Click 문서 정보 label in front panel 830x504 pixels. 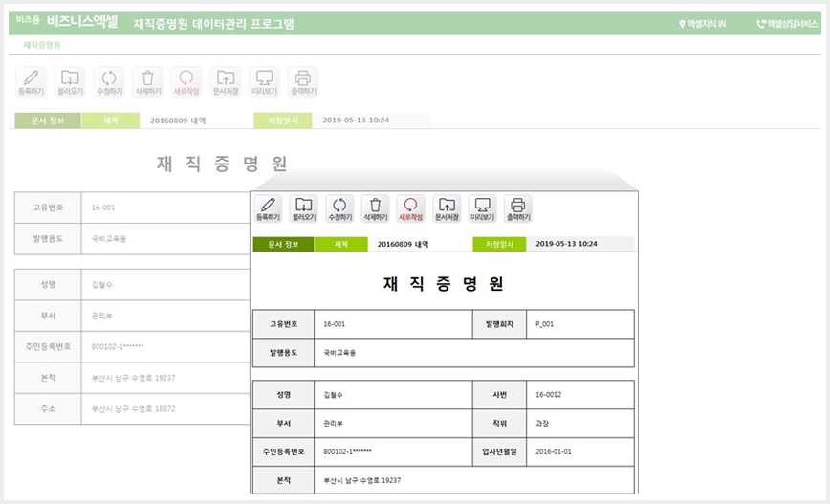(283, 244)
